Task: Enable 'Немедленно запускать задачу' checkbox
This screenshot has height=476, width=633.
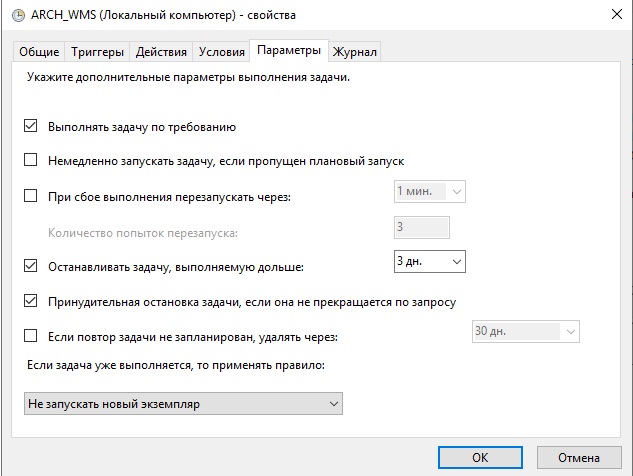Action: (x=30, y=160)
